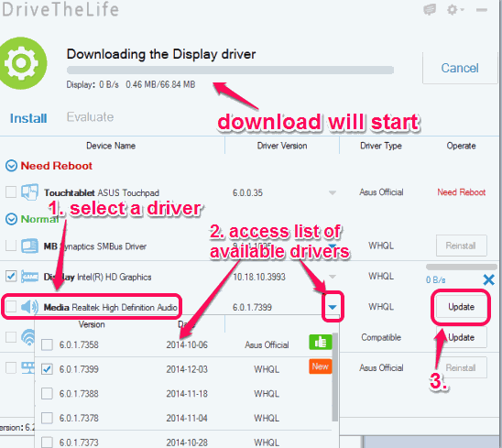This screenshot has width=502, height=448.
Task: Click the date 2014-11-18 in version list
Action: pyautogui.click(x=187, y=394)
